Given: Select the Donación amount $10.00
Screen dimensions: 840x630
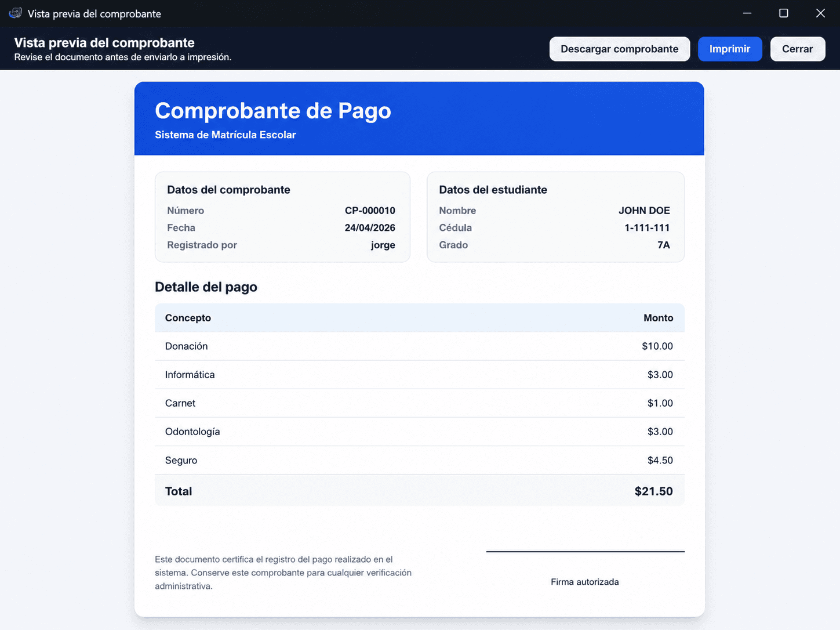Looking at the screenshot, I should tap(657, 346).
